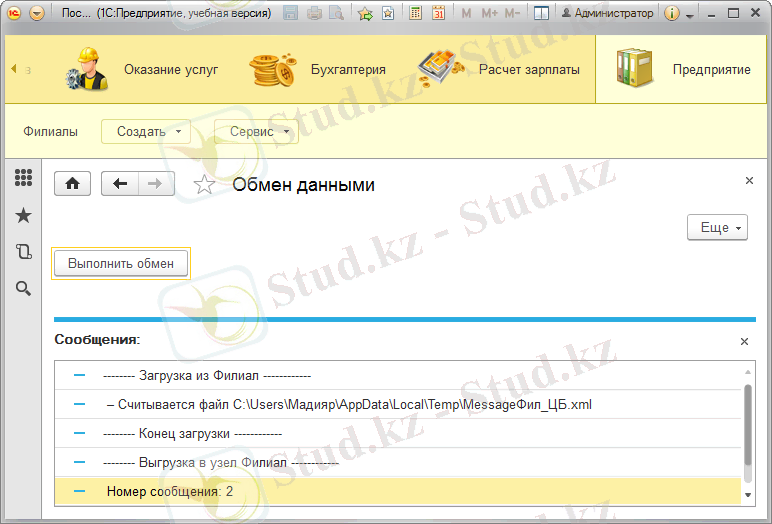This screenshot has height=524, width=772.
Task: Click the Сообщения: header label
Action: pyautogui.click(x=97, y=340)
